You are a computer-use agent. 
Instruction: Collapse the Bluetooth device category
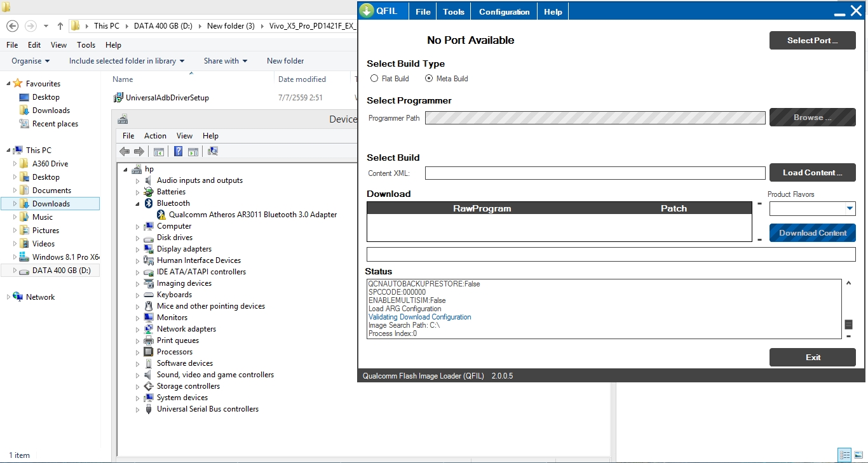[x=137, y=204]
